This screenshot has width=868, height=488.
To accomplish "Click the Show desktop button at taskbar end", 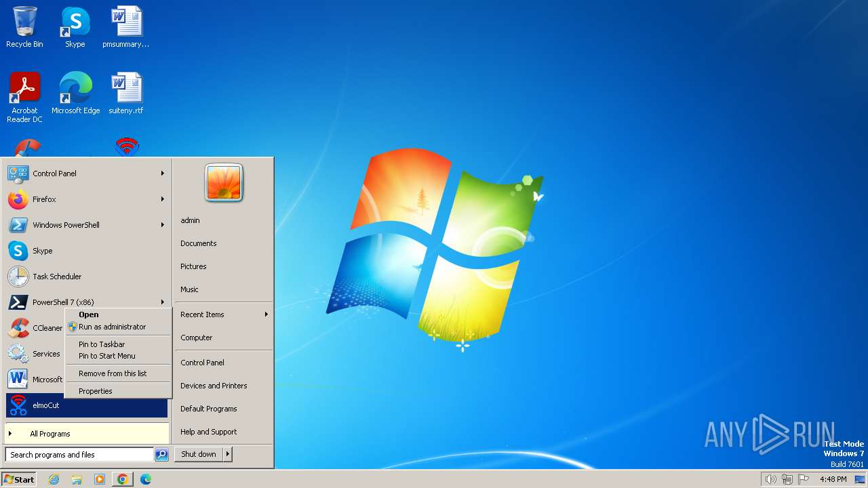I will (860, 479).
